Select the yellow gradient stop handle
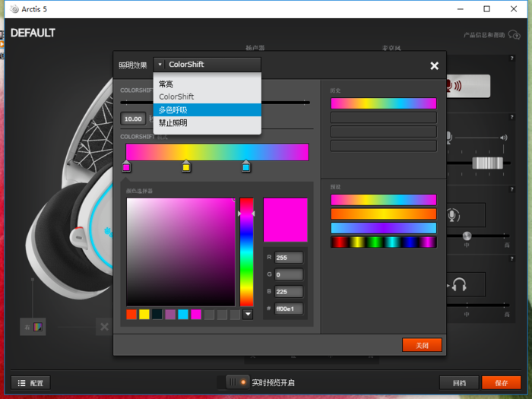The width and height of the screenshot is (532, 399). tap(186, 166)
